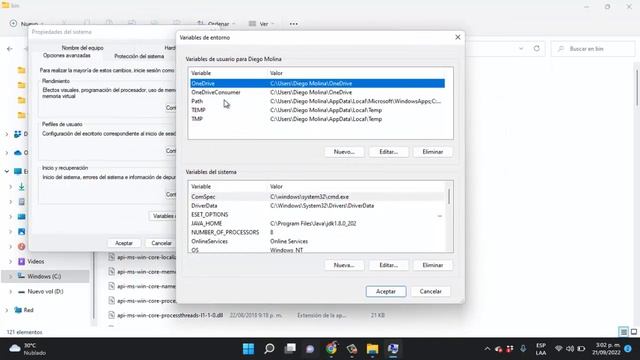640x360 pixels.
Task: Click Nueva button under system variables
Action: tap(344, 265)
